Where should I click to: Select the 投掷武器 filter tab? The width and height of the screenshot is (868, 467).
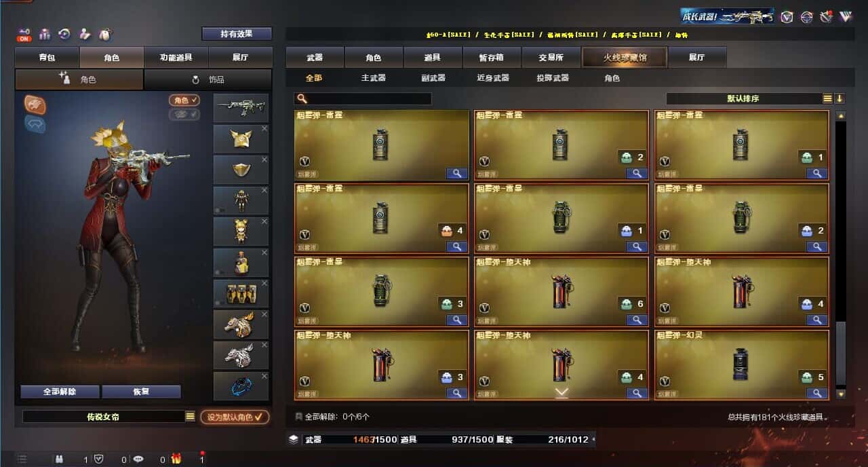coord(553,78)
